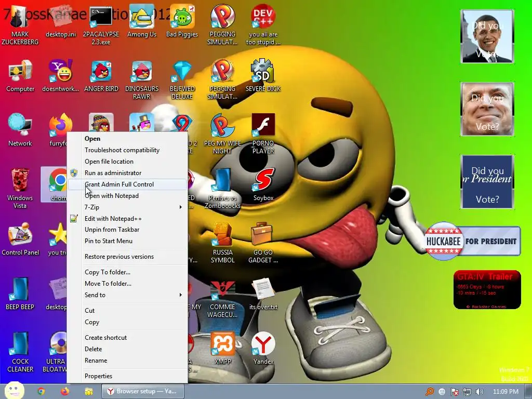Screen dimensions: 532x399
Task: Choose Restore previous versions
Action: (x=127, y=257)
